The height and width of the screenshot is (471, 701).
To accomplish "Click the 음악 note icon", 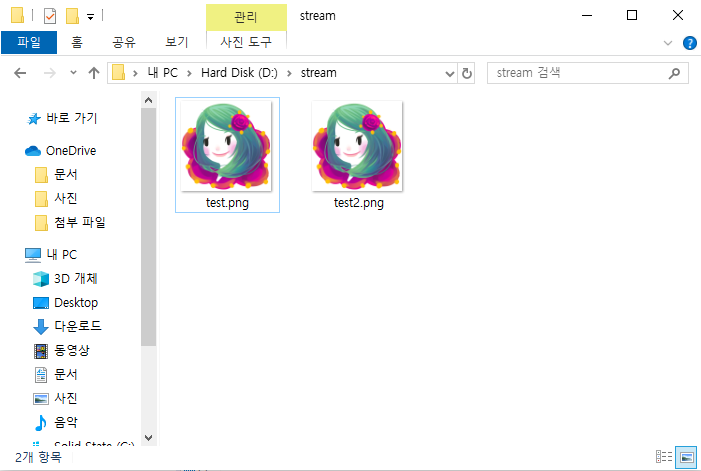I will 41,423.
